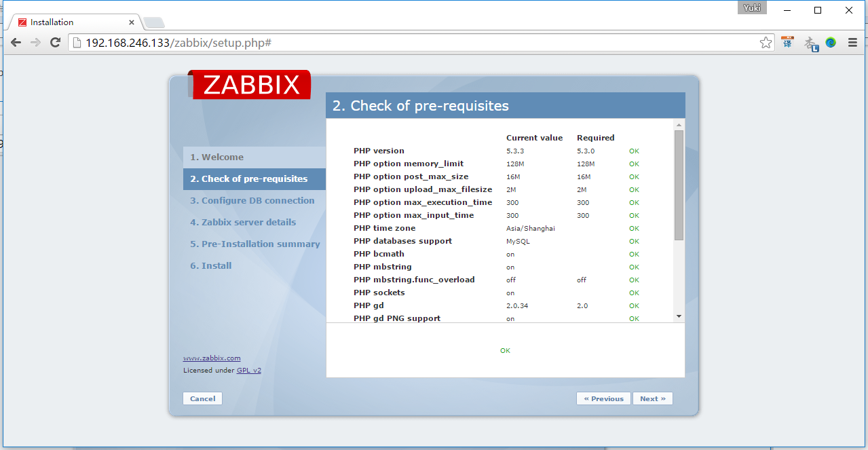Select step 3. Configure DB connection

pos(254,200)
